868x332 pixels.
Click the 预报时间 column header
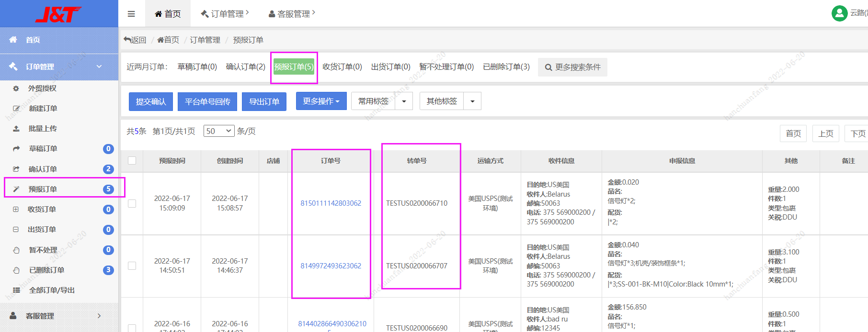point(172,161)
